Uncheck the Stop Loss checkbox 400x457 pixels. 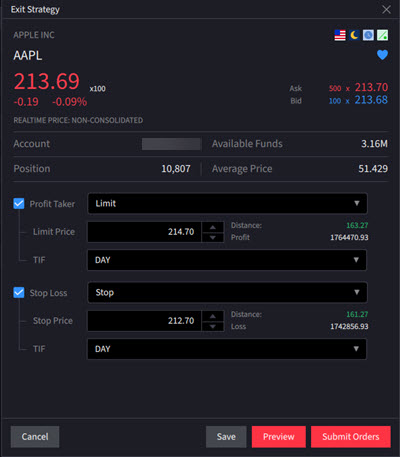tap(19, 292)
